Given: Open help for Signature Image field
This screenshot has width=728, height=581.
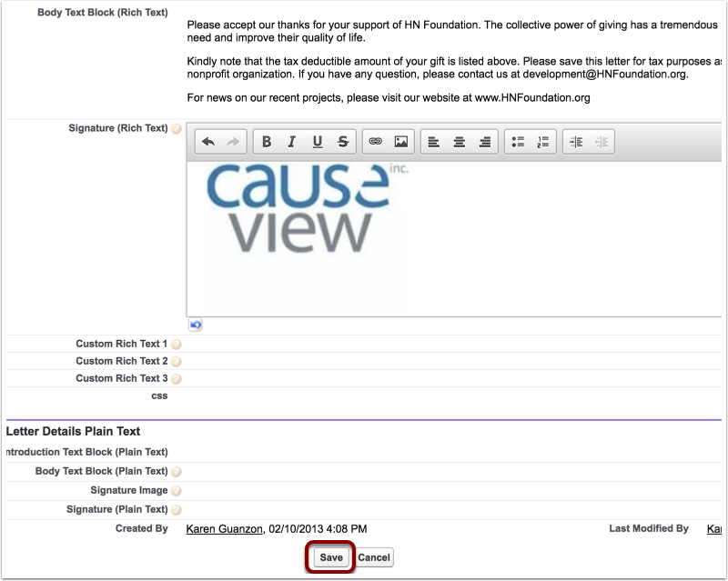Looking at the screenshot, I should coord(176,490).
